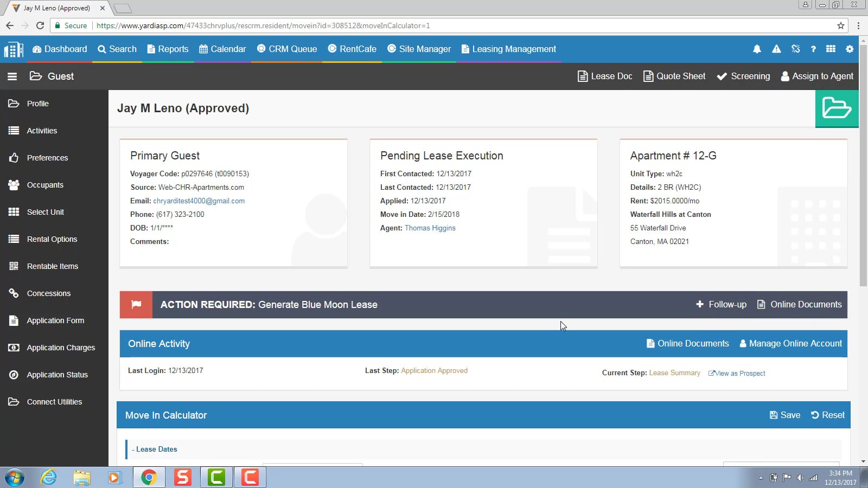Click the Quote Sheet icon
Image resolution: width=868 pixels, height=488 pixels.
pyautogui.click(x=648, y=76)
